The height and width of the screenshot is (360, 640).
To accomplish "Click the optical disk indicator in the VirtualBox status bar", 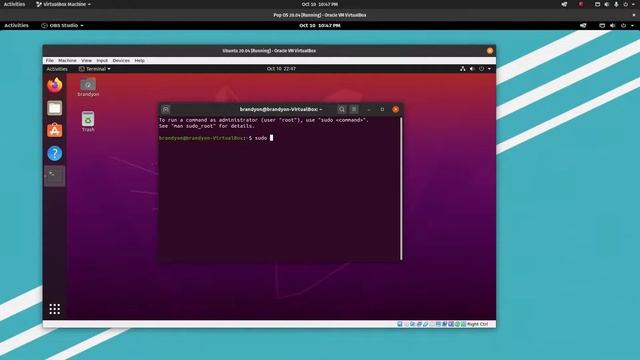I will (406, 324).
